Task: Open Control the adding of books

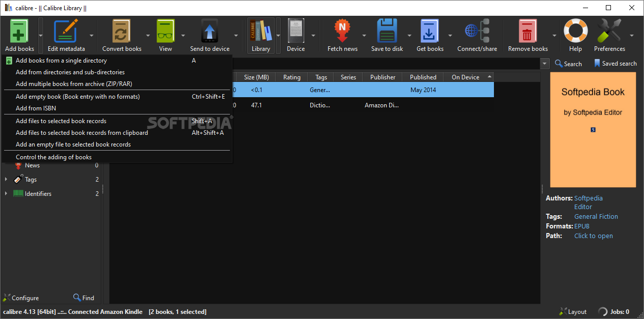Action: (117, 157)
